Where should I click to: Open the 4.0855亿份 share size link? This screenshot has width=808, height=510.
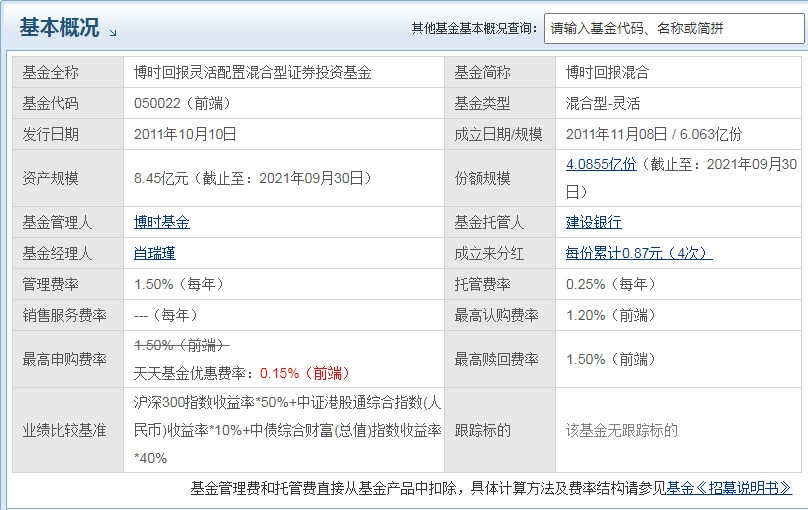tap(601, 164)
